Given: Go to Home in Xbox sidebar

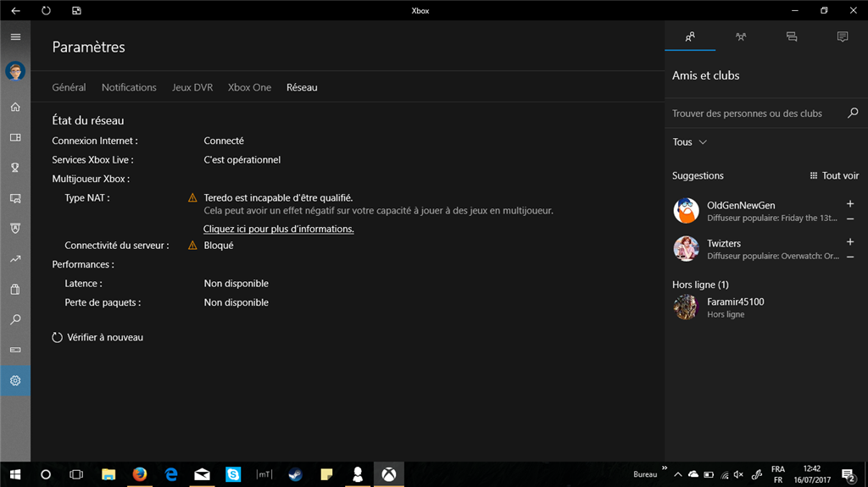Looking at the screenshot, I should click(15, 107).
